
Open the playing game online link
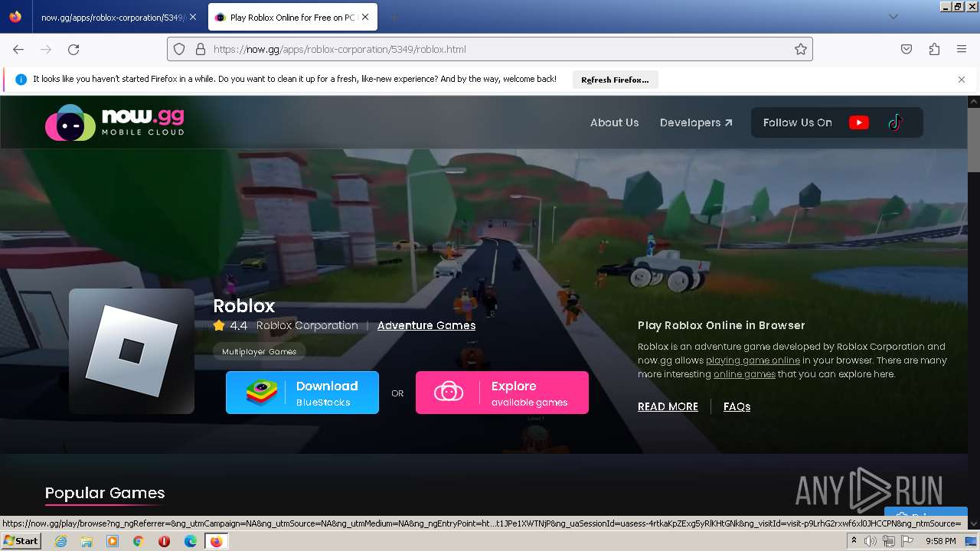click(753, 360)
